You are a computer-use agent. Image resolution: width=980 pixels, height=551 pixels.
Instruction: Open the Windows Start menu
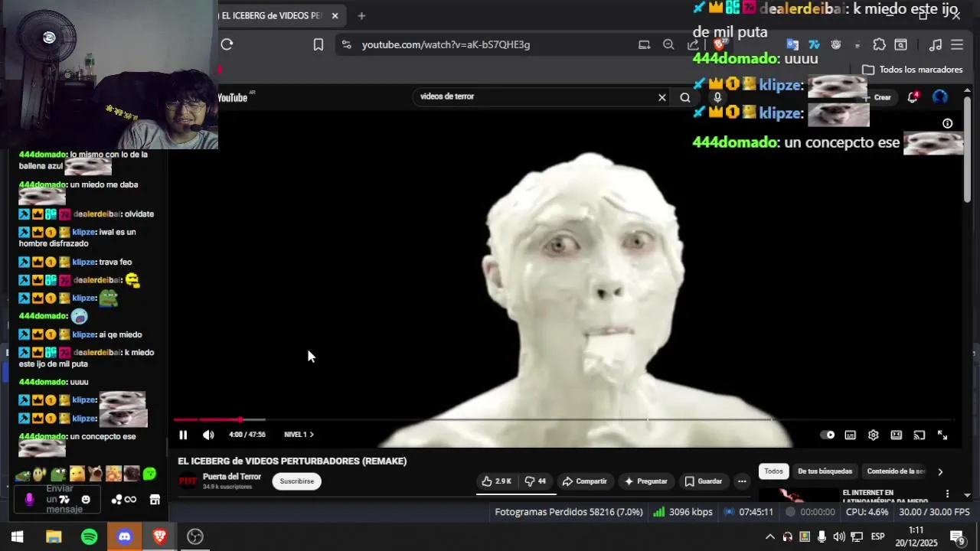pyautogui.click(x=18, y=536)
